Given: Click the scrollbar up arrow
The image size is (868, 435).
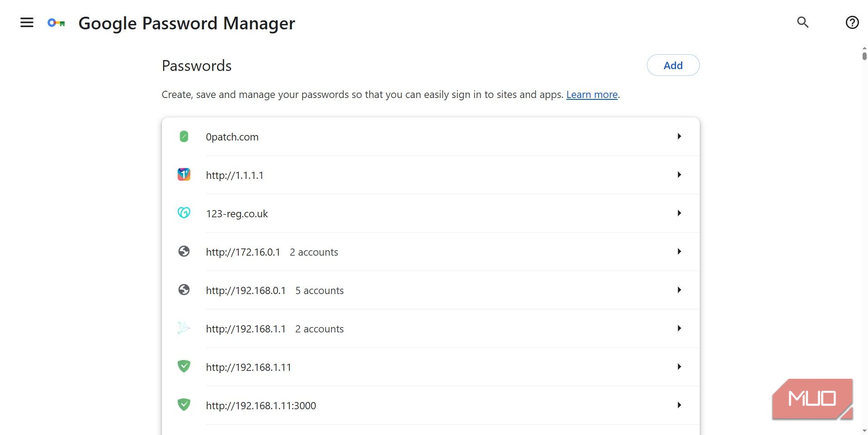Looking at the screenshot, I should pyautogui.click(x=864, y=48).
